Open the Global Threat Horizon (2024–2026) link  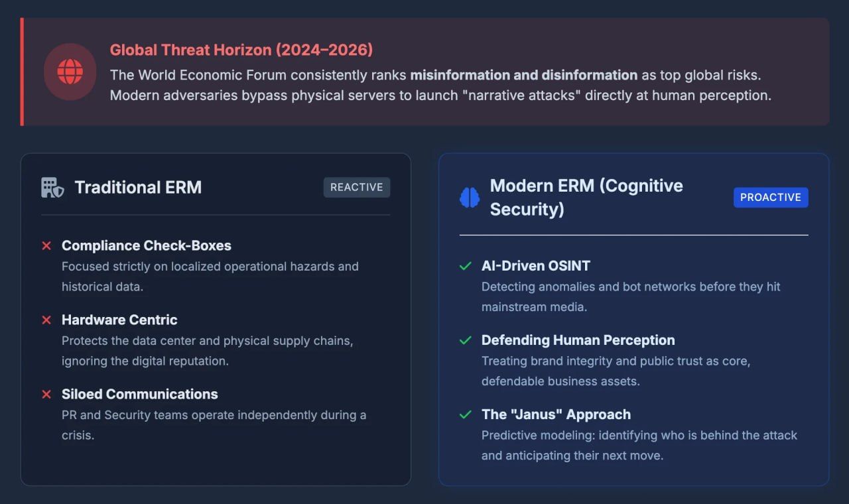pyautogui.click(x=241, y=50)
